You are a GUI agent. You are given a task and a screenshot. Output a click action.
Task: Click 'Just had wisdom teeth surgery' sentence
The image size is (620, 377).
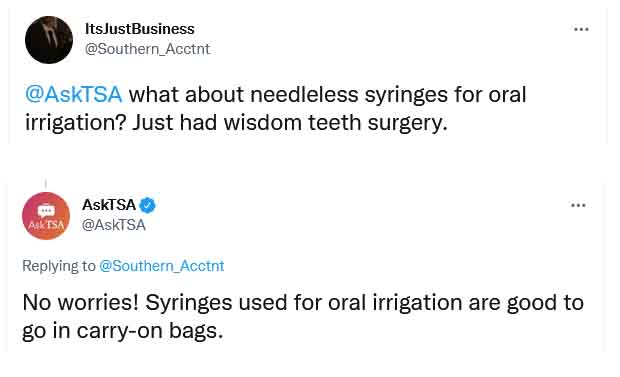[290, 123]
